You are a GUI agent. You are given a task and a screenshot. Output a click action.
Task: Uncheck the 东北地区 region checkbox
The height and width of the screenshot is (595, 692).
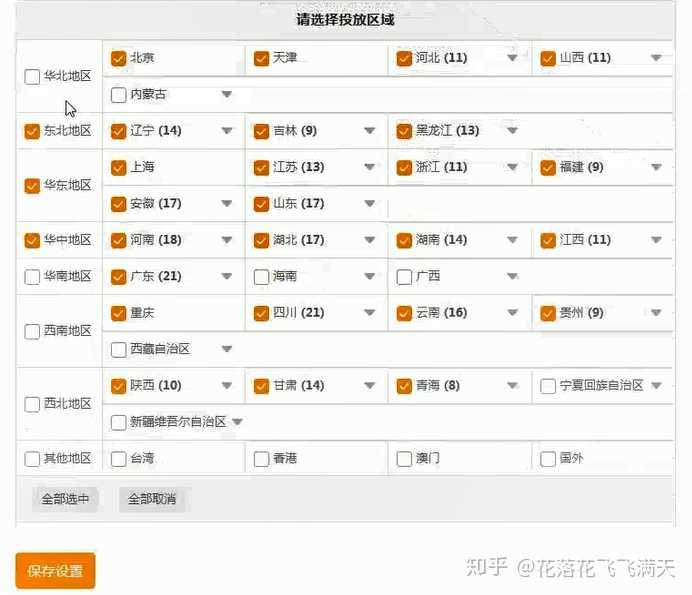click(x=32, y=131)
